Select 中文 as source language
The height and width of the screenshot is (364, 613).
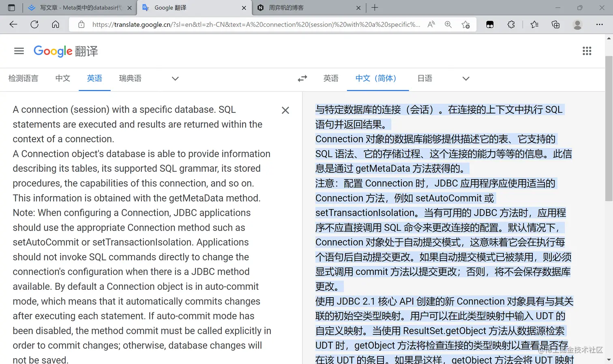(63, 79)
